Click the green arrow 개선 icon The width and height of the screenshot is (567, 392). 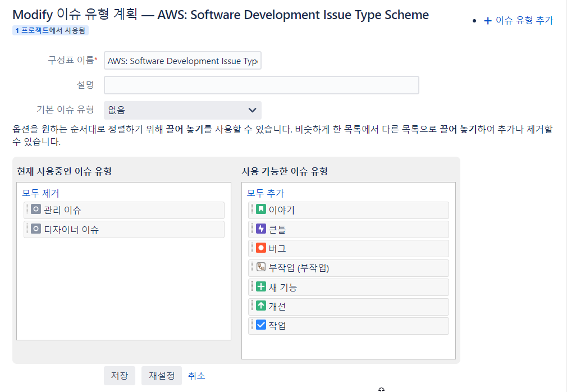260,306
